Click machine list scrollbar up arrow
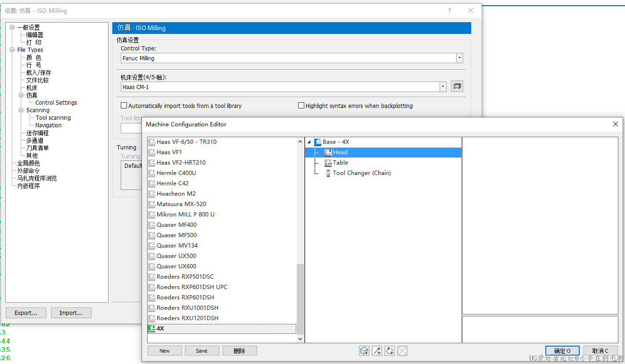Screen dimensions: 625x364 click(300, 141)
